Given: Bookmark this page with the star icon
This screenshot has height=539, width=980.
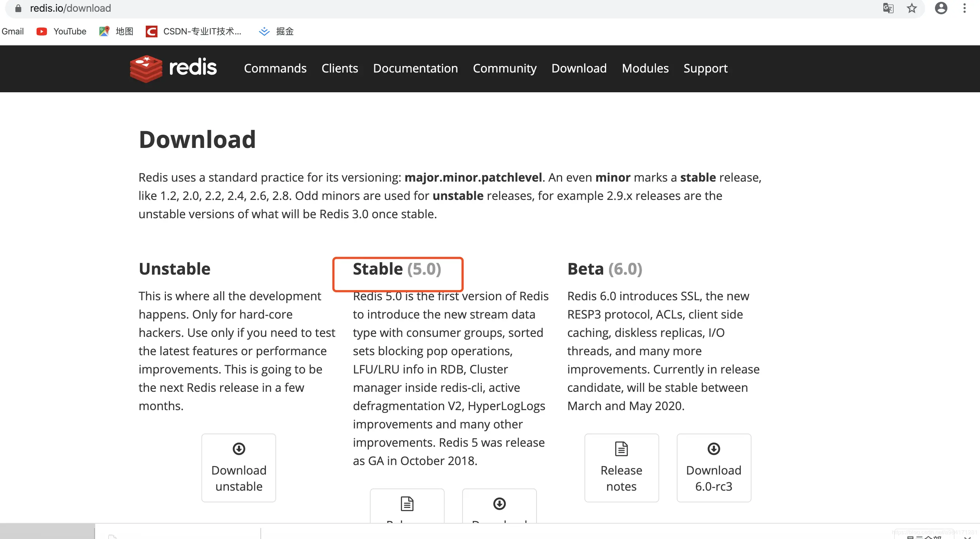Looking at the screenshot, I should [912, 8].
